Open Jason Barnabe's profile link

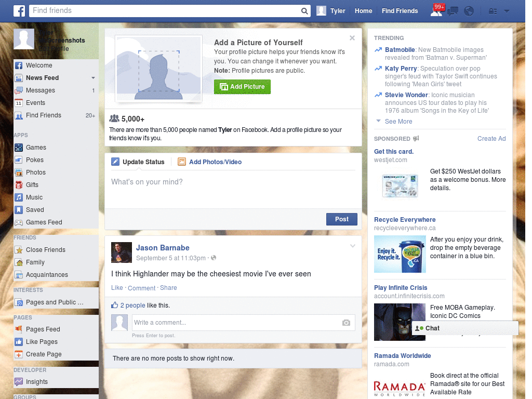click(163, 248)
